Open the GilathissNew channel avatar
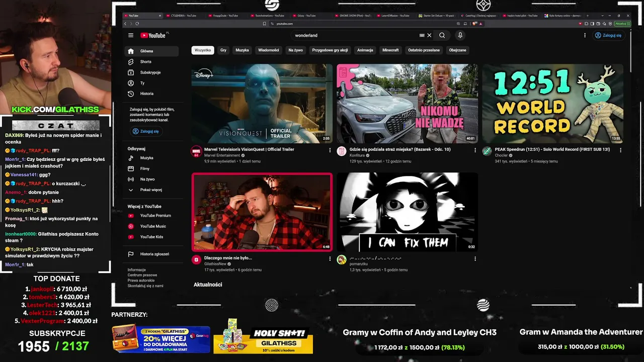This screenshot has height=362, width=644. coord(196,260)
